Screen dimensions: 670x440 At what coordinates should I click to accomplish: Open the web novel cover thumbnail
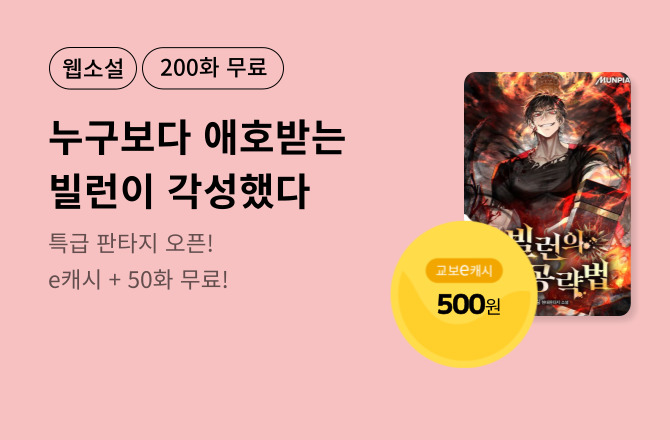tap(547, 194)
